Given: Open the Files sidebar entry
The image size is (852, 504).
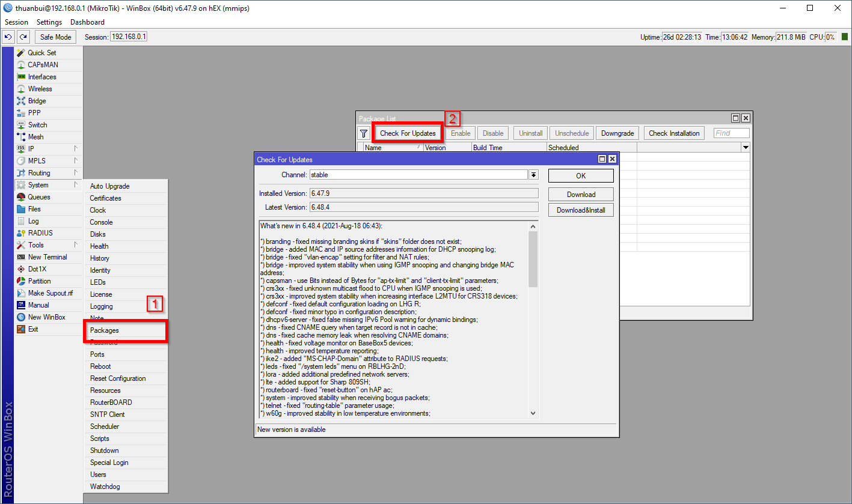Looking at the screenshot, I should [x=34, y=209].
